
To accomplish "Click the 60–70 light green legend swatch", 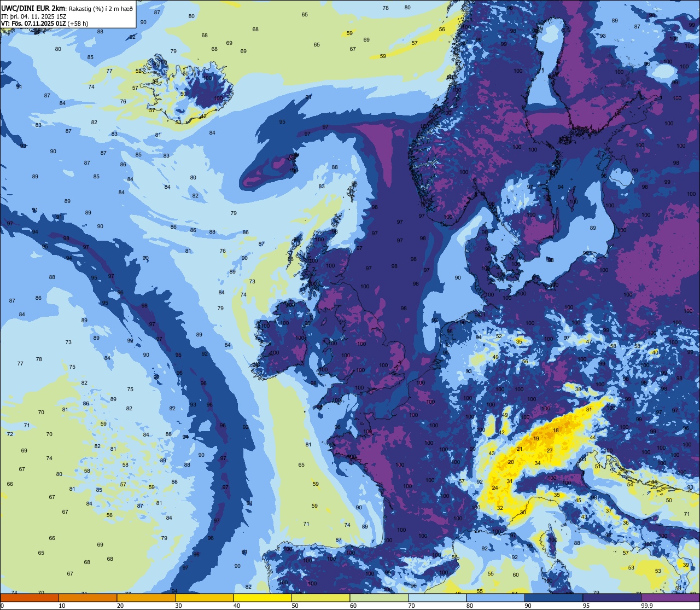I will (x=379, y=597).
